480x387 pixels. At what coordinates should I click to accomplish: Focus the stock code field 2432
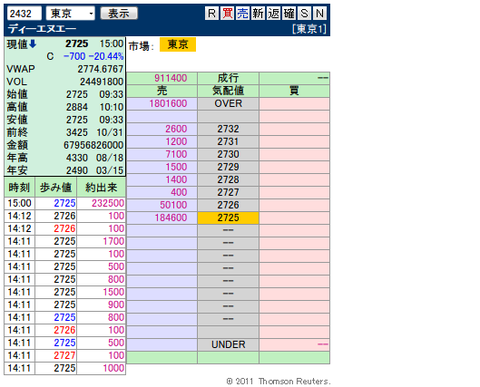(24, 13)
